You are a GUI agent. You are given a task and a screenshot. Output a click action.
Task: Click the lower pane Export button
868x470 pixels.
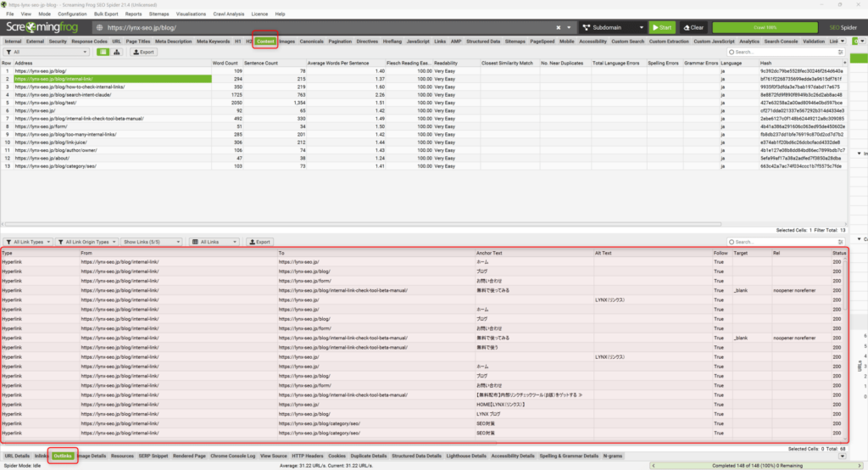(259, 242)
